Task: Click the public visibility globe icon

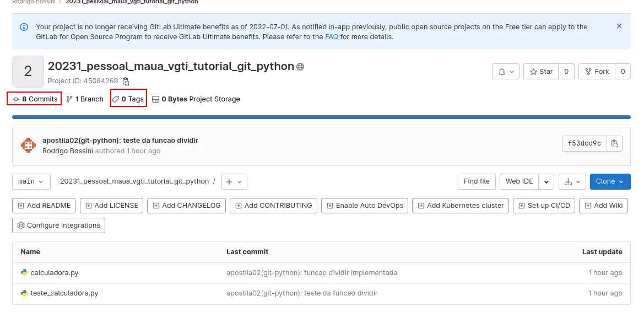Action: click(300, 67)
